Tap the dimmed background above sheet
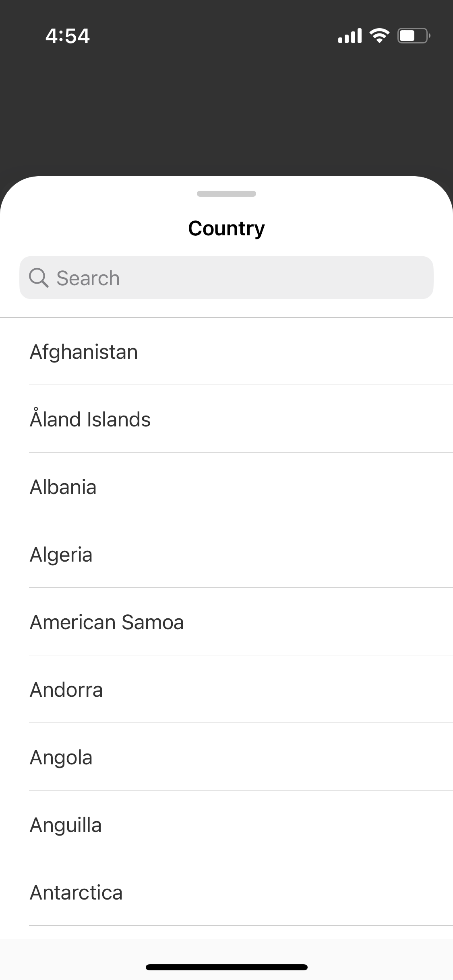The height and width of the screenshot is (980, 453). point(226,113)
